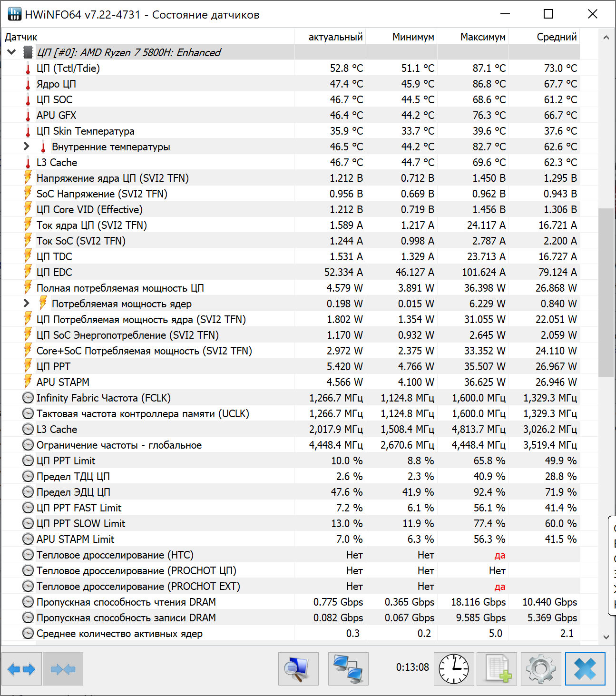Click the Максимум column header
Screen dimensions: 616x696
coord(473,37)
